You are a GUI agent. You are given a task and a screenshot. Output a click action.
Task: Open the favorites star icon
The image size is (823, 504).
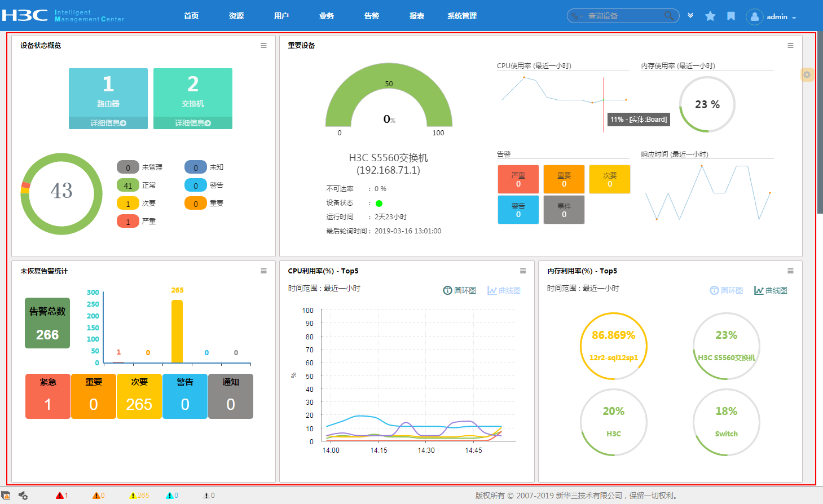click(710, 16)
